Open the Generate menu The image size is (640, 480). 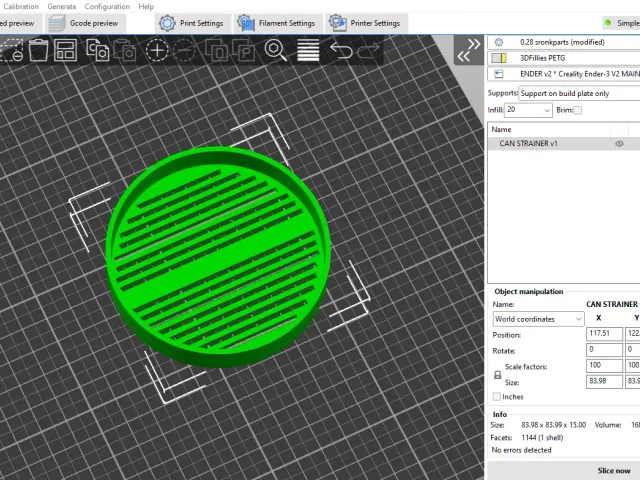pos(62,7)
